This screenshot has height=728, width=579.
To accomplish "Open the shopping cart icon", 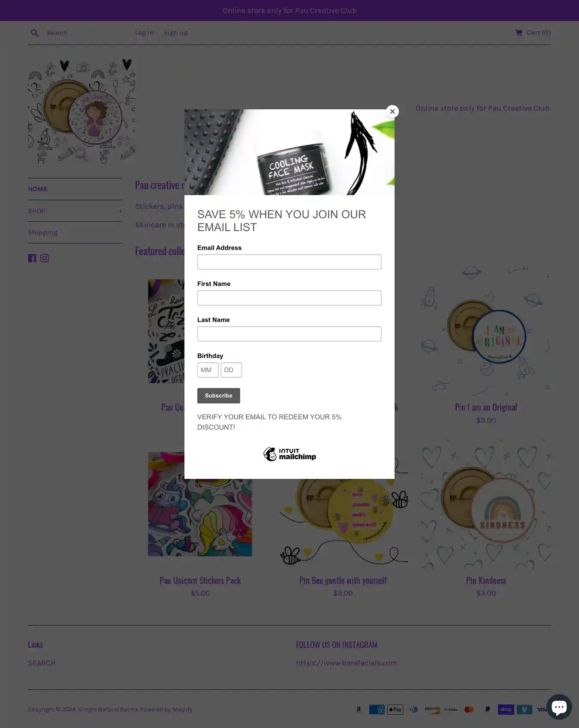I will (519, 33).
